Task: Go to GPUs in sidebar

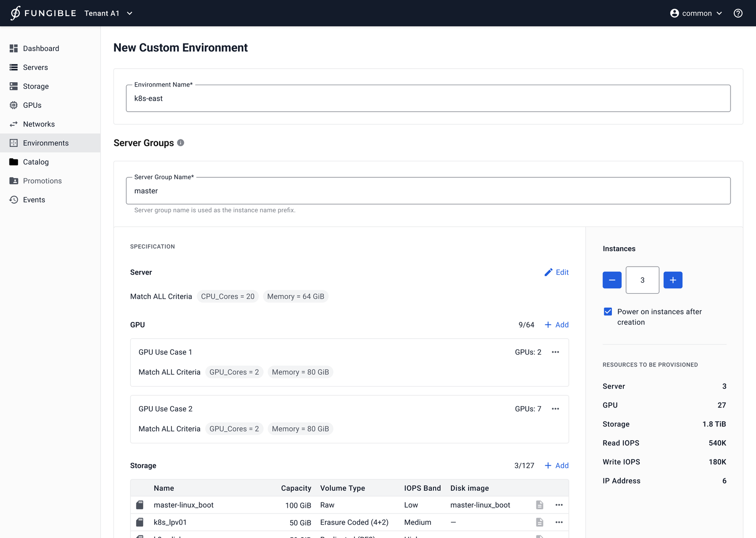Action: (32, 105)
